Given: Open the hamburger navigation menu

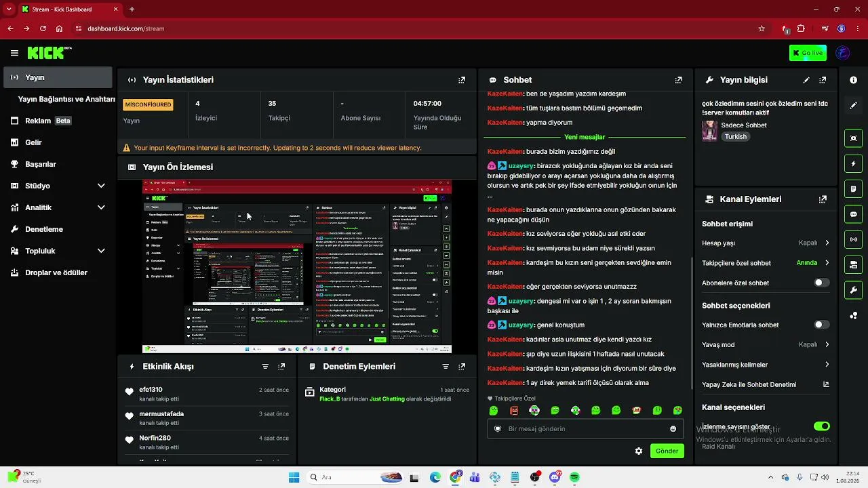Looking at the screenshot, I should (x=14, y=53).
